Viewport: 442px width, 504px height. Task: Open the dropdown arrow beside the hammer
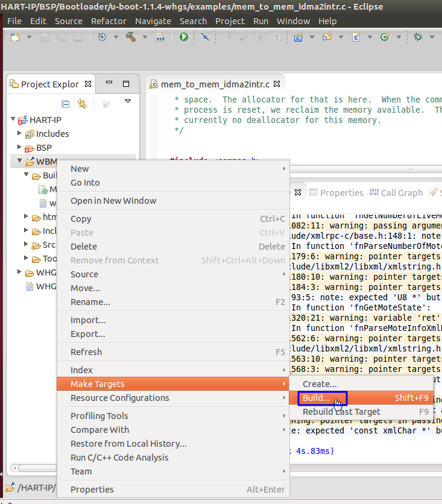coord(145,37)
